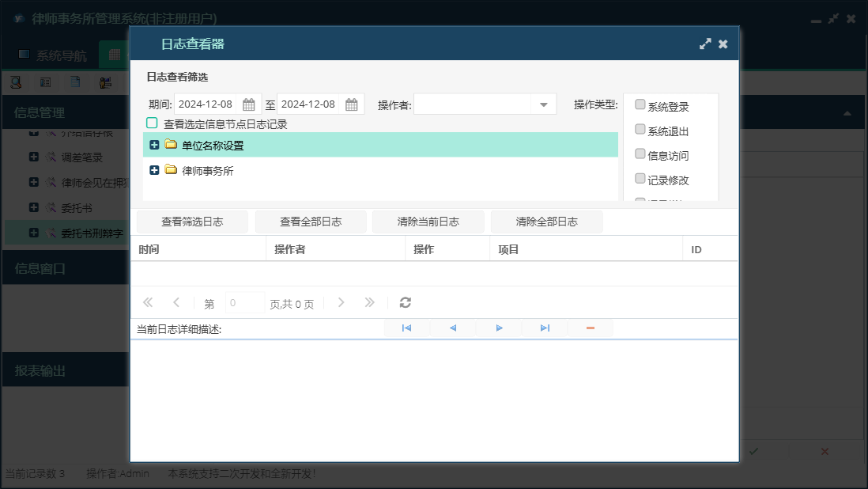Check the 信息访问 operation type
Image resolution: width=868 pixels, height=489 pixels.
click(640, 154)
